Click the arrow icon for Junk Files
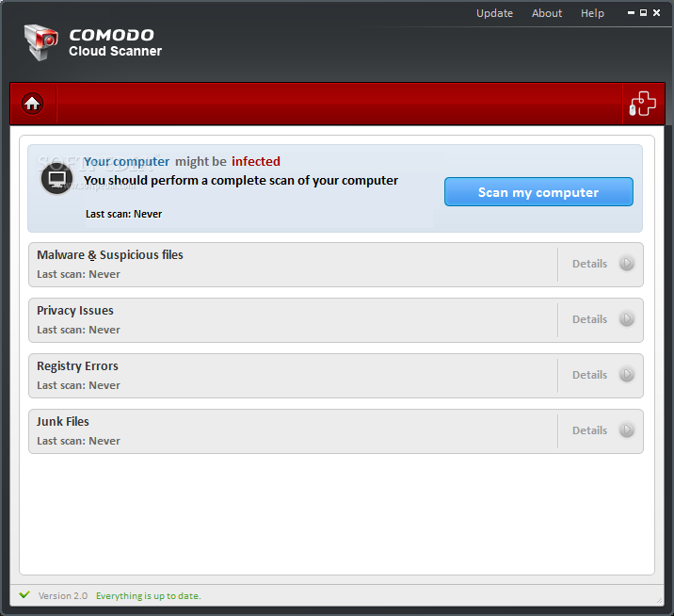 pyautogui.click(x=627, y=430)
